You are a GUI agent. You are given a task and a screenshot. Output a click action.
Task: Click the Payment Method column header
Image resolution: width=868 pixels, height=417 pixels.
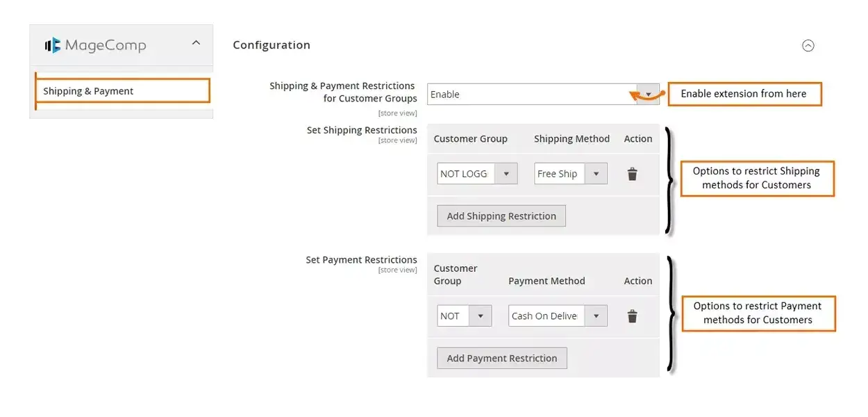point(546,281)
